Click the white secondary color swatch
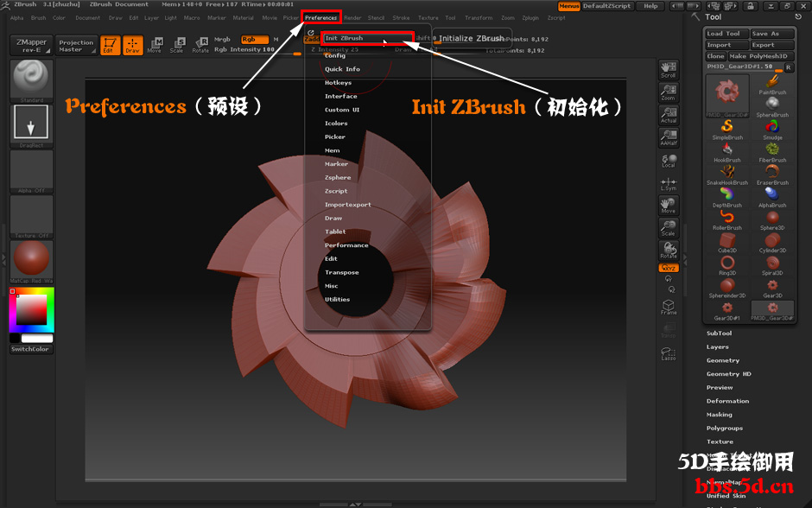 tap(37, 339)
